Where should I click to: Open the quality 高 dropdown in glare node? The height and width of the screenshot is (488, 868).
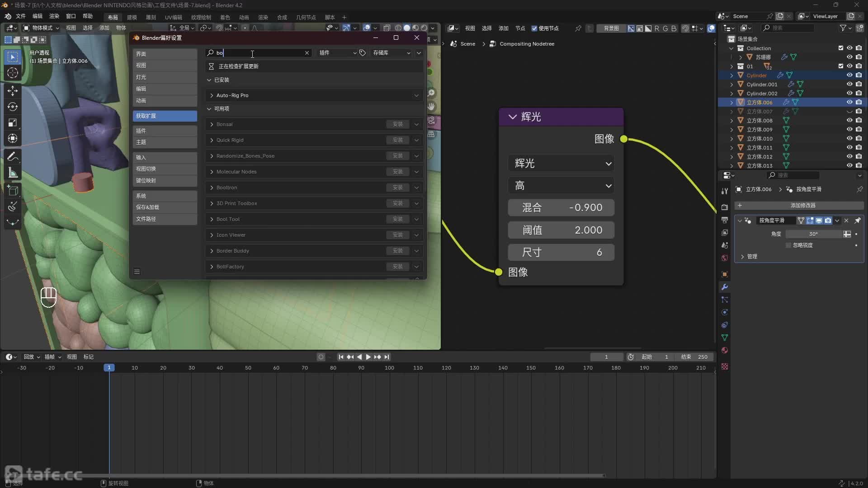(x=561, y=186)
